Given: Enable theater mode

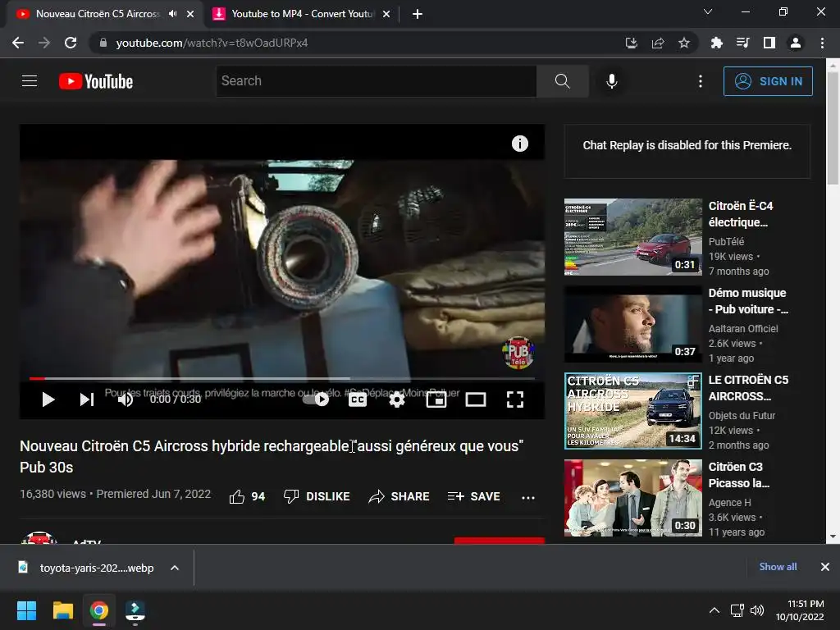Looking at the screenshot, I should (x=475, y=399).
